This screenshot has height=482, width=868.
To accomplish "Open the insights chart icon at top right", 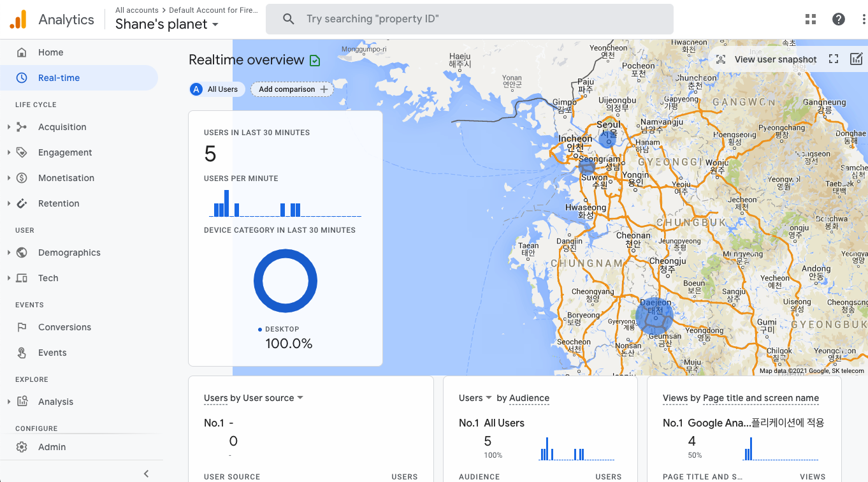I will point(857,59).
